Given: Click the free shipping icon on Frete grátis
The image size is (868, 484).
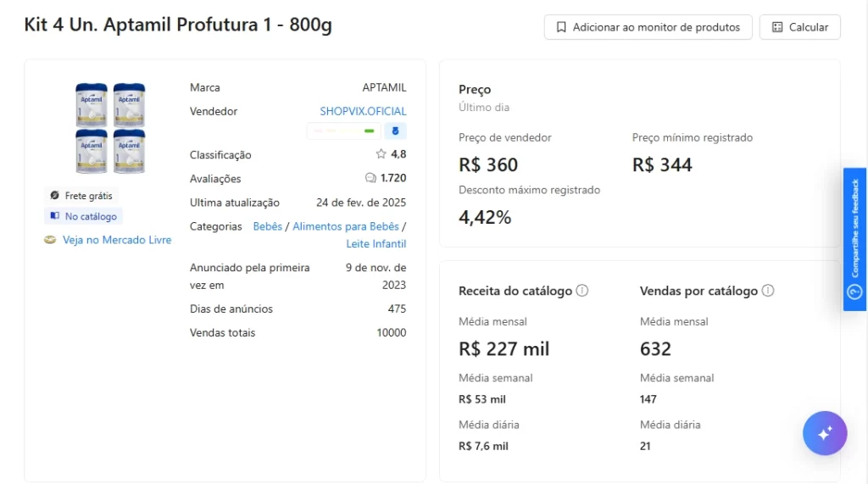Looking at the screenshot, I should (x=55, y=196).
